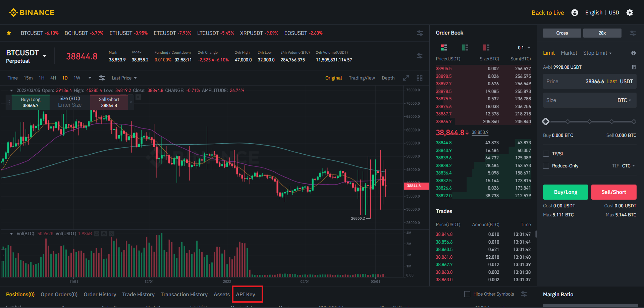The image size is (644, 308).
Task: Click the Binance logo
Action: 32,13
